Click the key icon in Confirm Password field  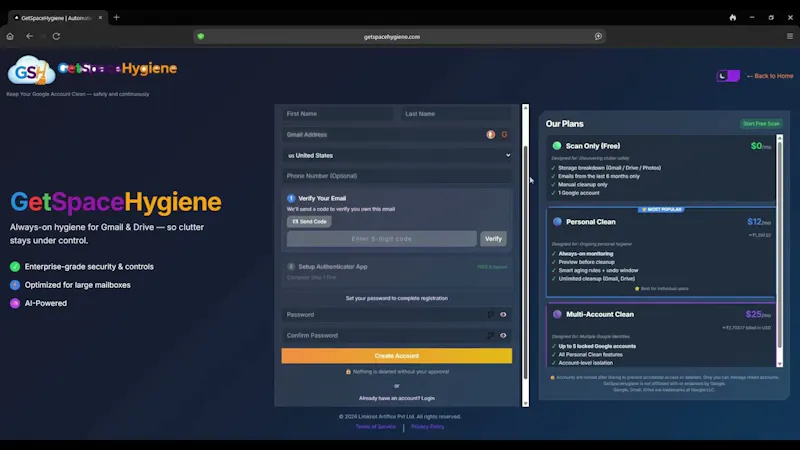click(x=490, y=336)
